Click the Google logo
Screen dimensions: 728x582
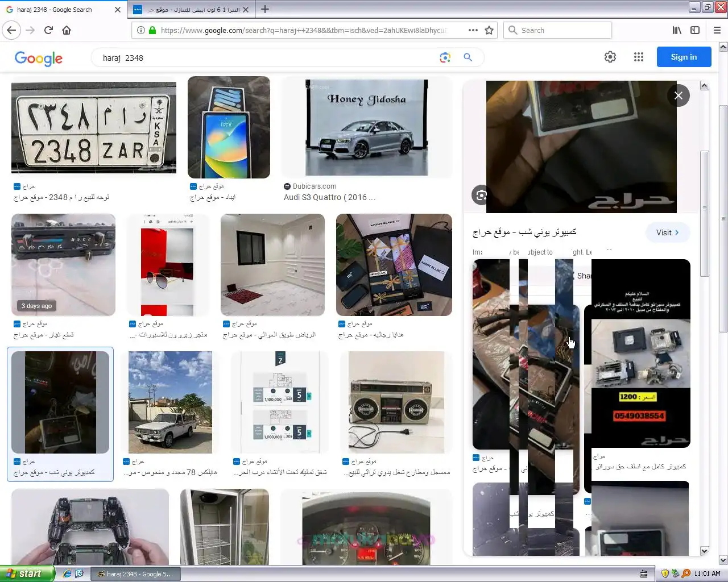[39, 58]
